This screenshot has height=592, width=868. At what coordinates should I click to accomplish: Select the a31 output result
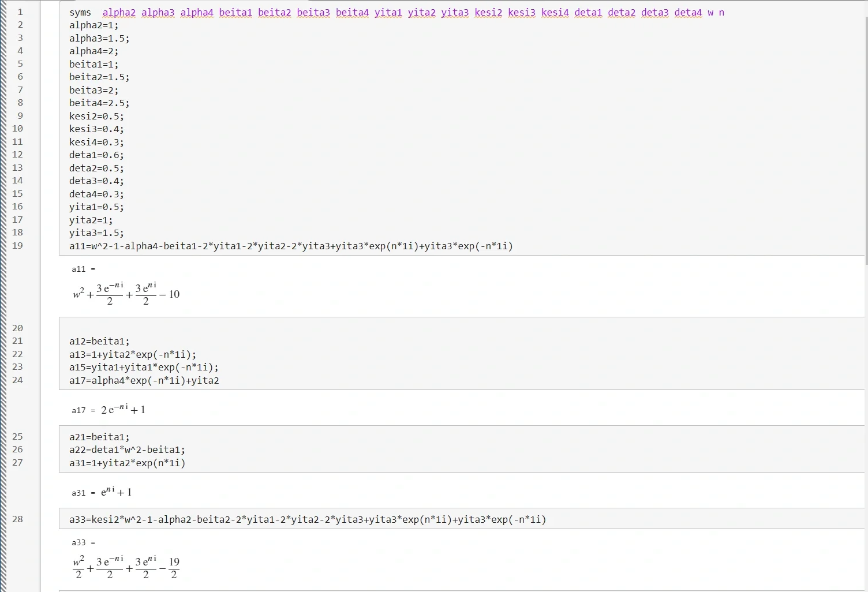pos(102,492)
